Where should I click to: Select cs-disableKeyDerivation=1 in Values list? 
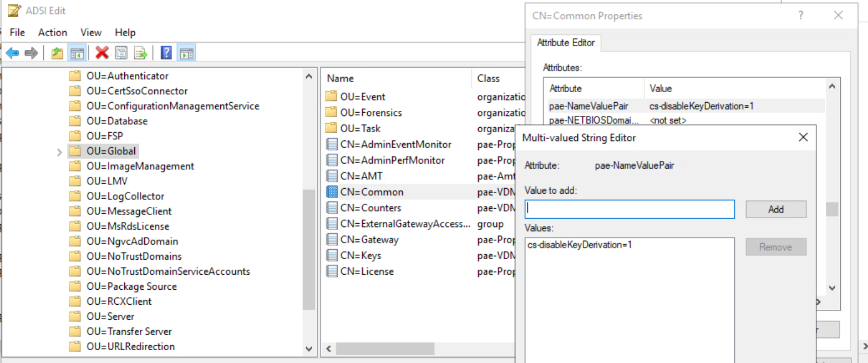(x=580, y=244)
